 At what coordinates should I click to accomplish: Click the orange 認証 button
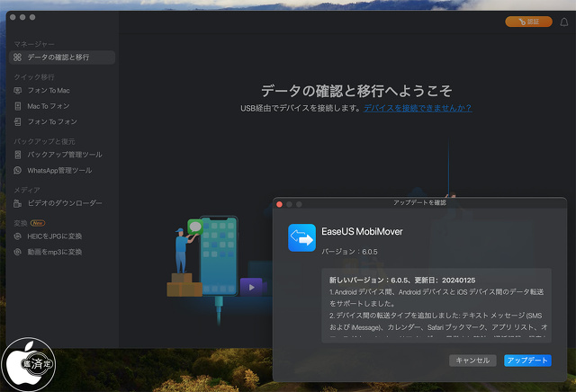pos(528,22)
